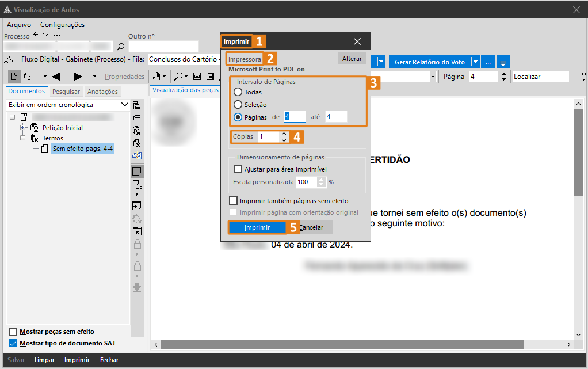Click the certificate documents icon in sidebar strip
Image resolution: width=588 pixels, height=369 pixels.
[137, 131]
